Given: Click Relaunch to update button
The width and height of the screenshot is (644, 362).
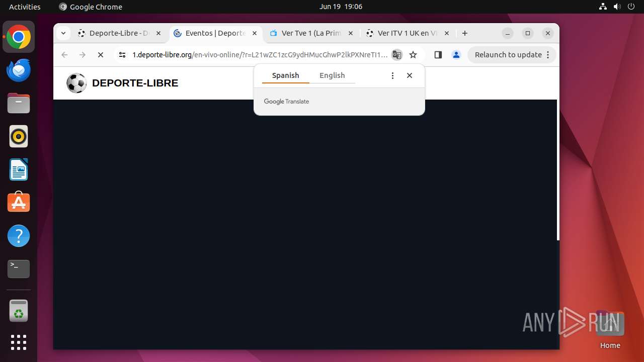Looking at the screenshot, I should (x=508, y=55).
